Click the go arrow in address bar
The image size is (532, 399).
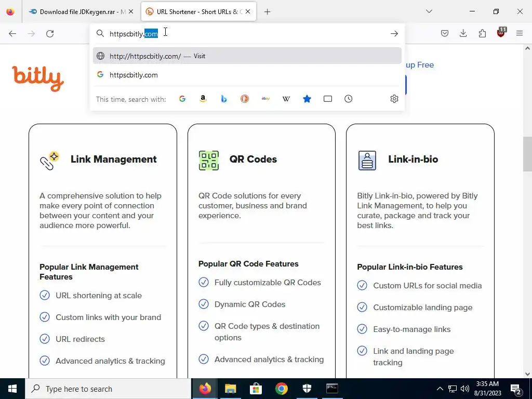coord(394,34)
